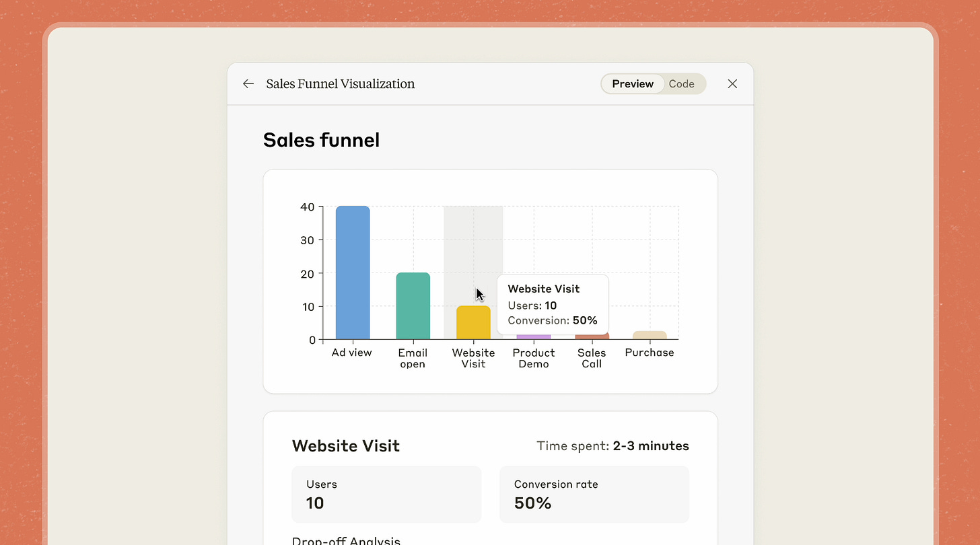Click the tooltip Conversion: 50% line
The height and width of the screenshot is (545, 980).
coord(553,321)
